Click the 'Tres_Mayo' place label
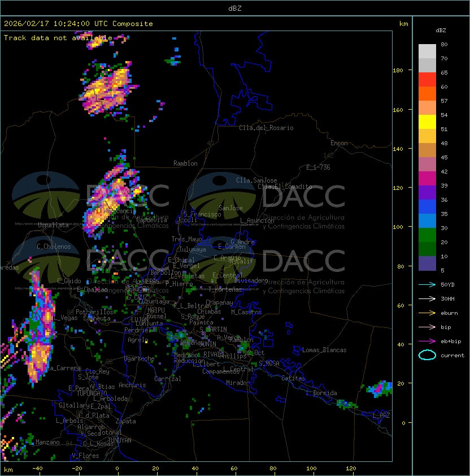This screenshot has height=476, width=470. pos(186,239)
